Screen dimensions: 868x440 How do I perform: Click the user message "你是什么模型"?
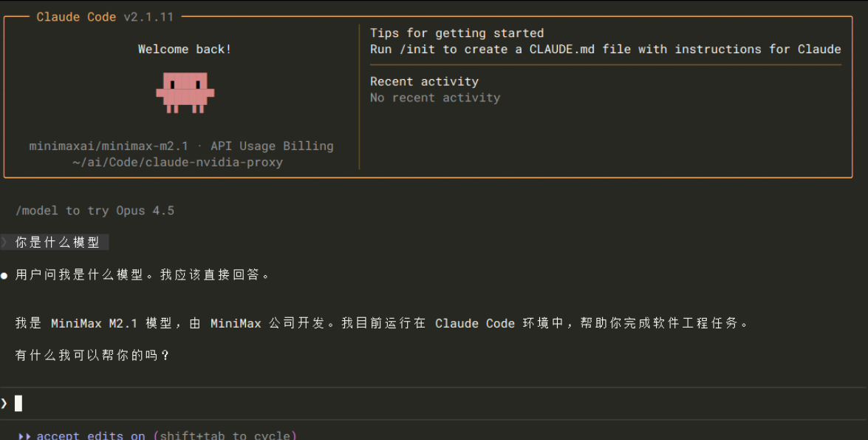[58, 242]
